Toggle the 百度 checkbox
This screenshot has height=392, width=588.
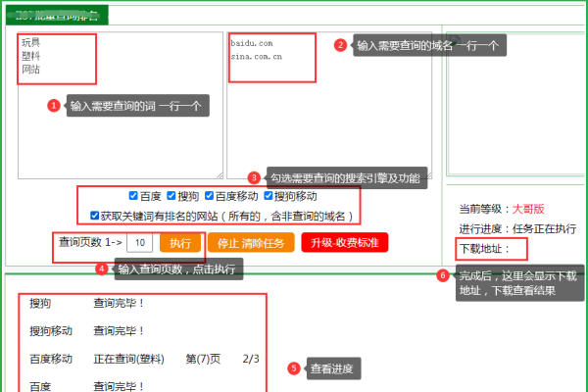(x=133, y=195)
